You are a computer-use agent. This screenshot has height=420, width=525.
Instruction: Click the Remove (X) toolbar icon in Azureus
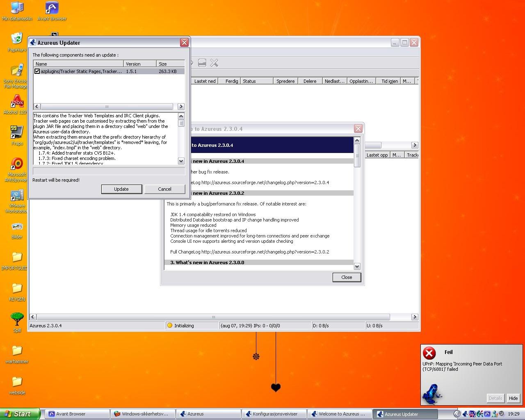(214, 63)
